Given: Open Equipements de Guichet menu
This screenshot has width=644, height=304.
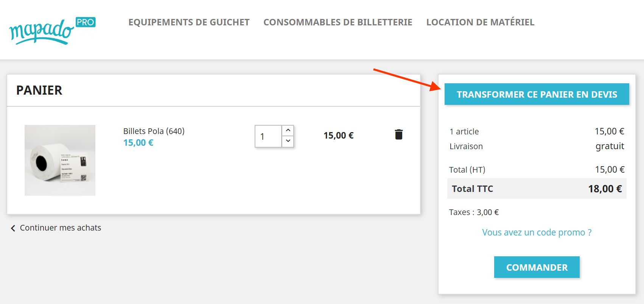Looking at the screenshot, I should point(189,22).
